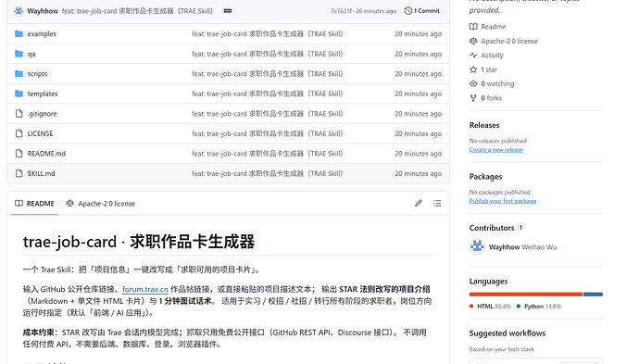Open the scripts folder
Image resolution: width=639 pixels, height=364 pixels.
(37, 74)
